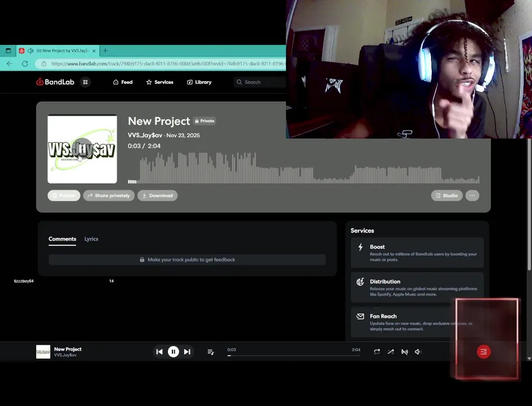Viewport: 532px width, 406px height.
Task: Click the BandLab logo
Action: (55, 82)
